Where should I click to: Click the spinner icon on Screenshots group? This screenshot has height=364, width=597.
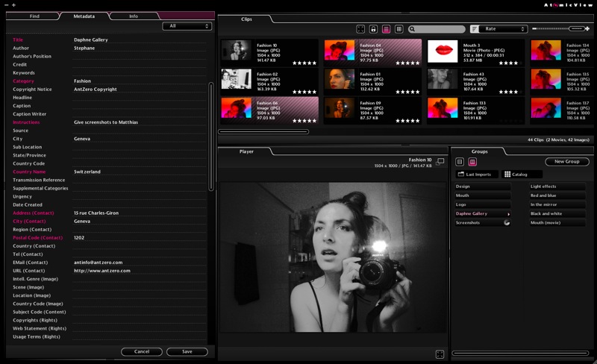pyautogui.click(x=507, y=223)
